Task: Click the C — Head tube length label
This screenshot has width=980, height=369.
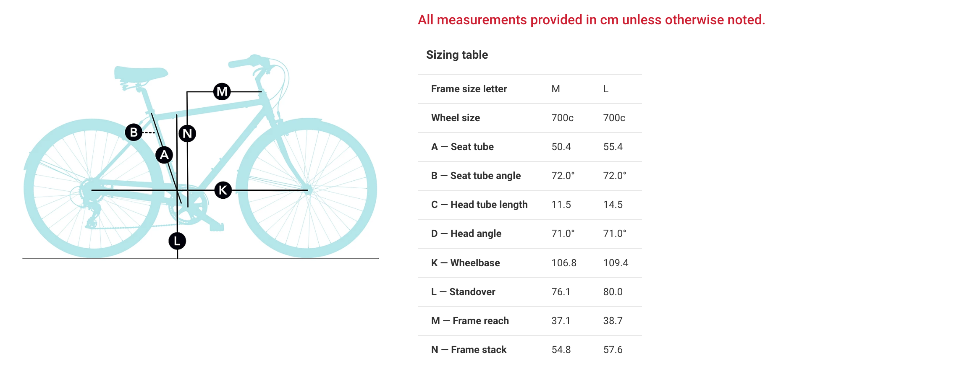Action: 479,205
